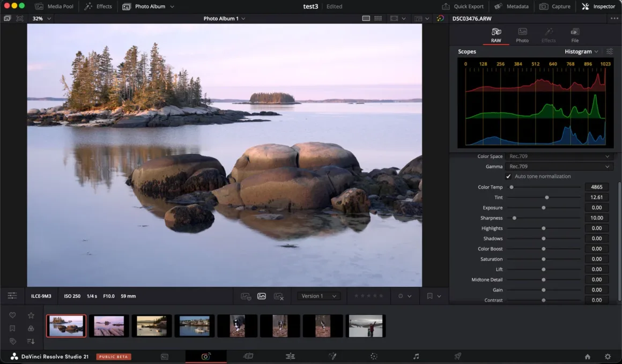The image size is (622, 364).
Task: Click the scopes settings icon
Action: (610, 52)
